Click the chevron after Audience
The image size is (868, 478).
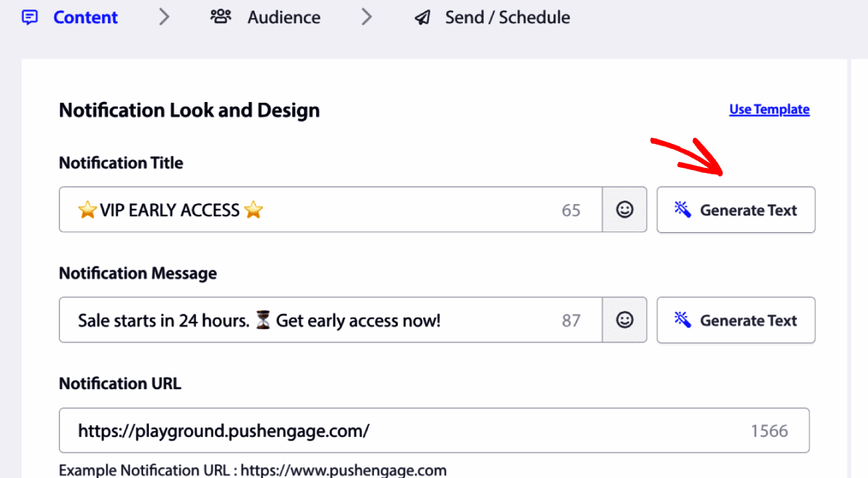(x=367, y=17)
